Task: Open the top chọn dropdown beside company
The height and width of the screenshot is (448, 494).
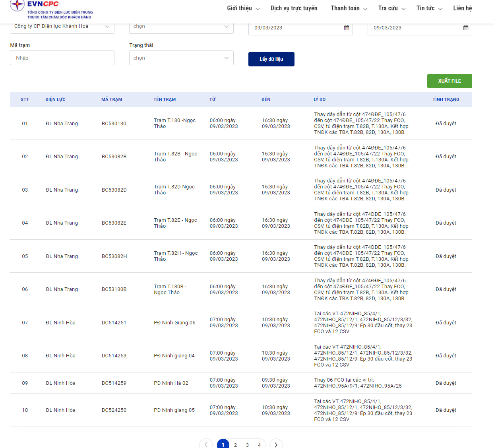Action: (x=181, y=27)
